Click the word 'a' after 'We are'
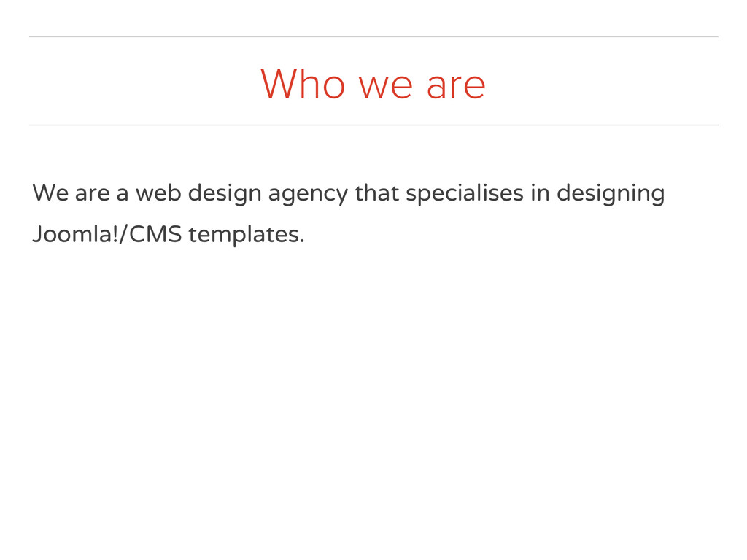This screenshot has height=560, width=747. pyautogui.click(x=122, y=195)
